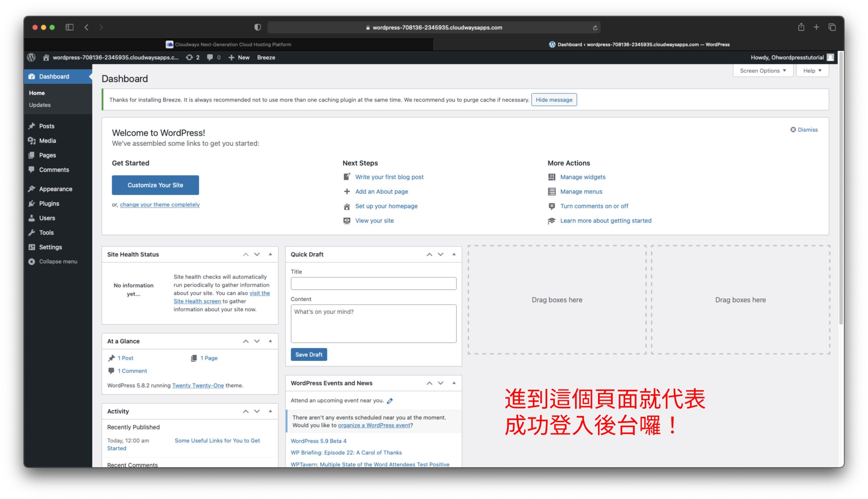Toggle Quick Draft panel

coord(454,254)
